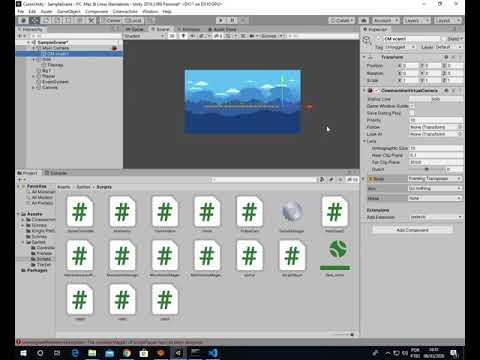
Task: Switch to the Game tab
Action: pos(135,29)
